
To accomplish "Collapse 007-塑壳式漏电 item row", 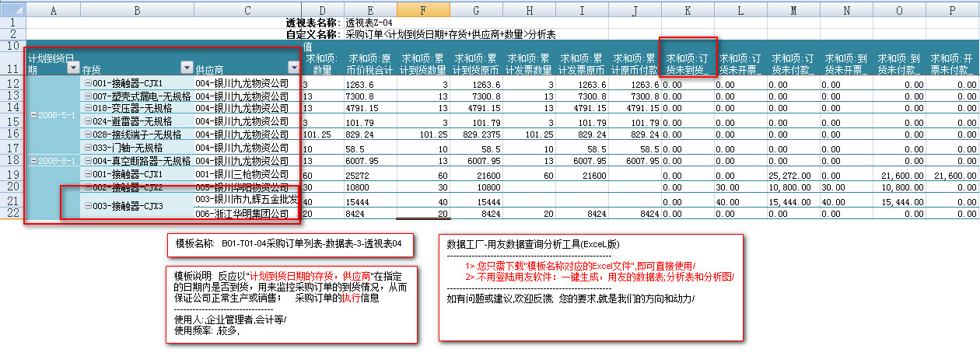I will [x=88, y=96].
